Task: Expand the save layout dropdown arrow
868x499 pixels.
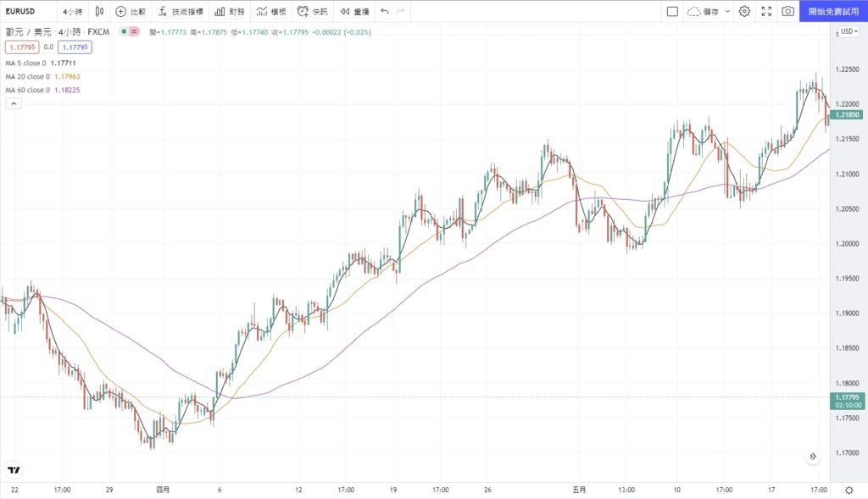Action: 727,12
